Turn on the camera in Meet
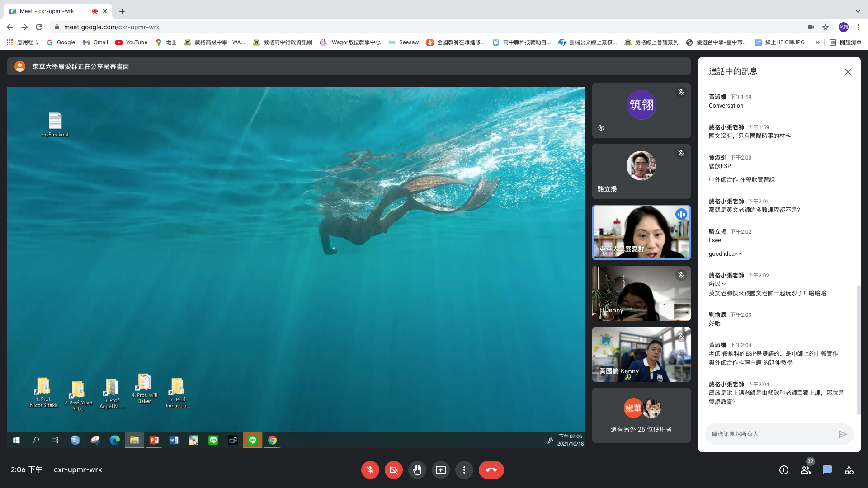 pos(394,470)
